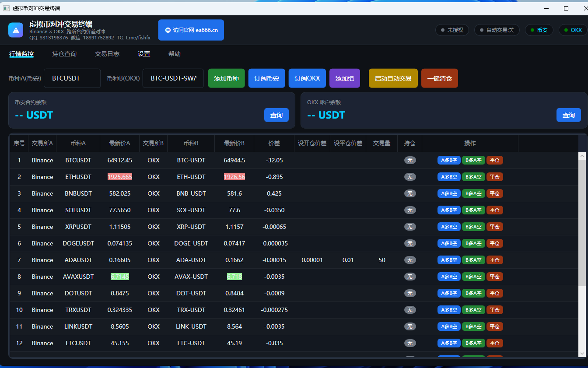This screenshot has width=588, height=368.
Task: Toggle the 自动交易:关 status pill
Action: (497, 30)
